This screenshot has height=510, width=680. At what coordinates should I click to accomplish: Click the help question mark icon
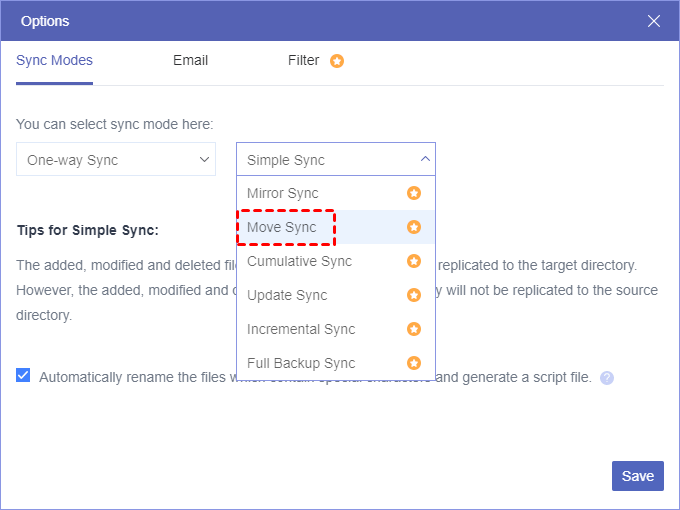[x=606, y=378]
